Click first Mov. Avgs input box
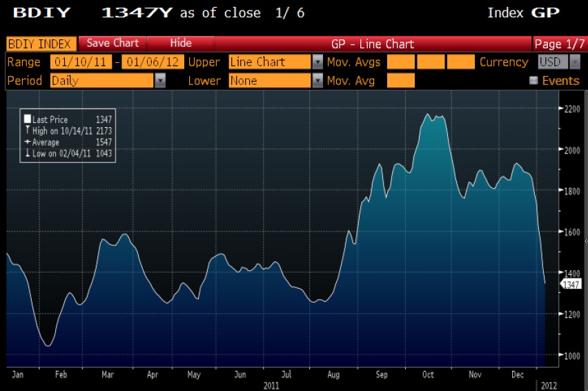 401,62
